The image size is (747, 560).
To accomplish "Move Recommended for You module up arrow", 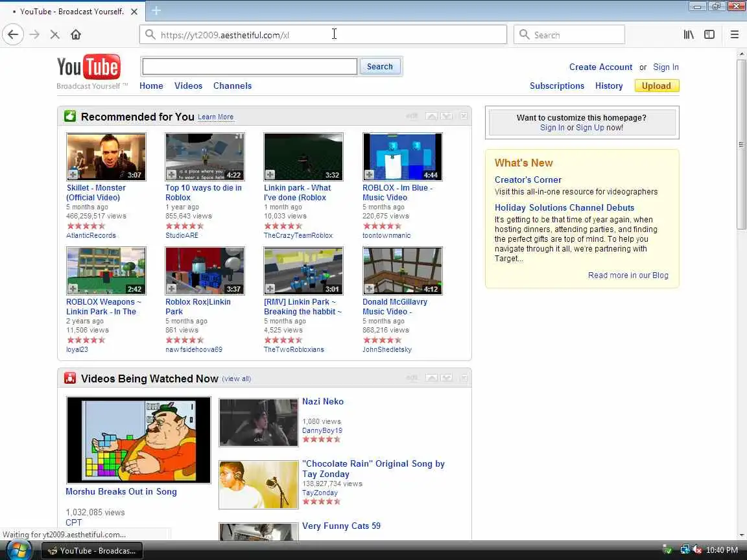I will coord(432,116).
